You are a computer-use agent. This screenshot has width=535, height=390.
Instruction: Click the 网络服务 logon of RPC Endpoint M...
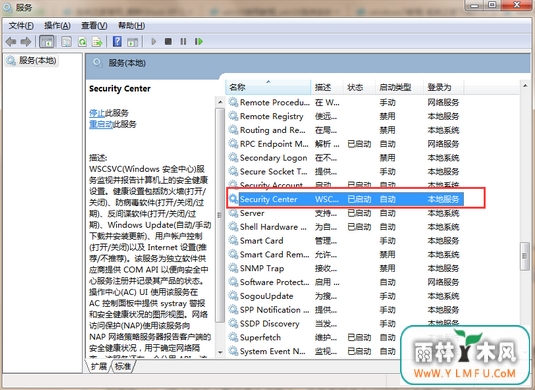pos(443,144)
